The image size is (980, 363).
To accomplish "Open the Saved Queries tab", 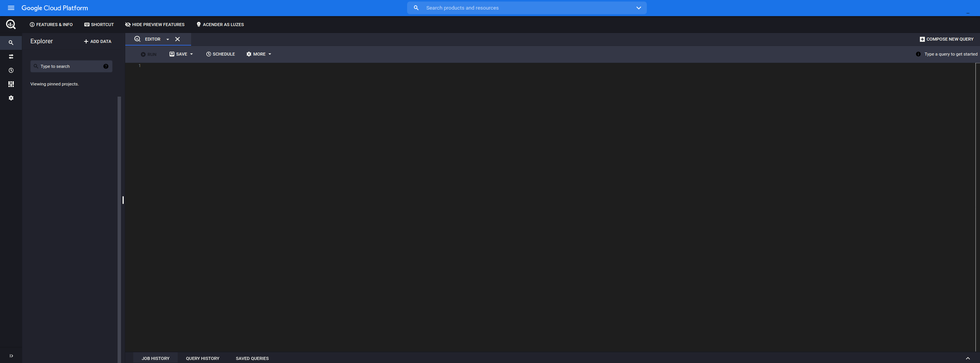I will (252, 358).
